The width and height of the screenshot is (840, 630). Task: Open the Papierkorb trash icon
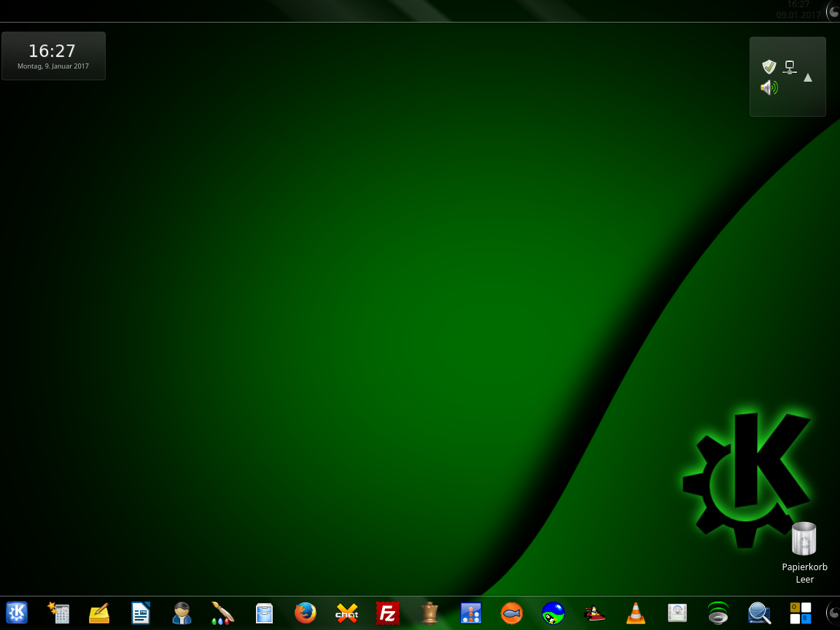(x=804, y=540)
